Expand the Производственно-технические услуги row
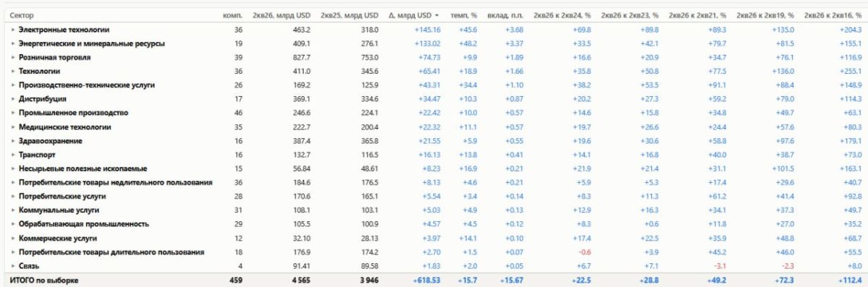The image size is (868, 287). point(12,85)
